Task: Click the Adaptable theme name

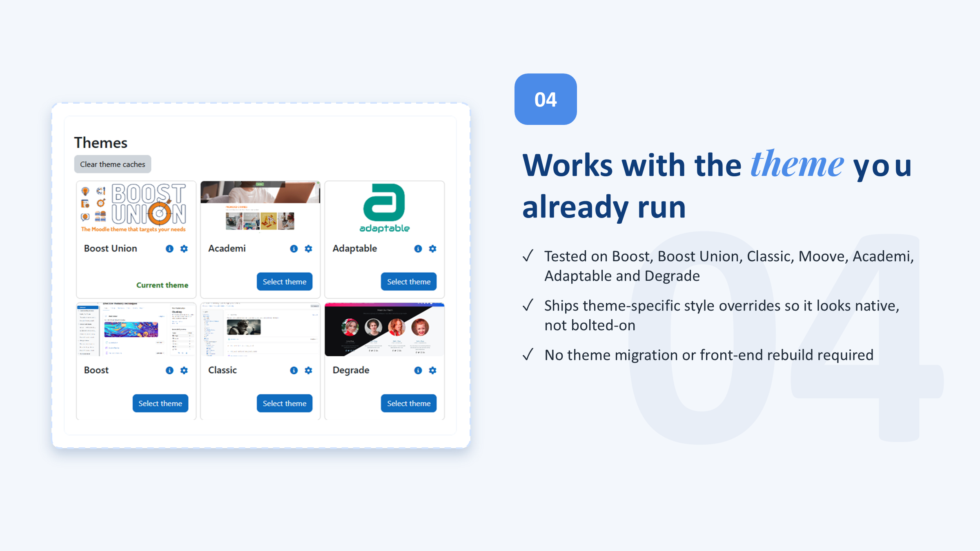Action: tap(355, 249)
